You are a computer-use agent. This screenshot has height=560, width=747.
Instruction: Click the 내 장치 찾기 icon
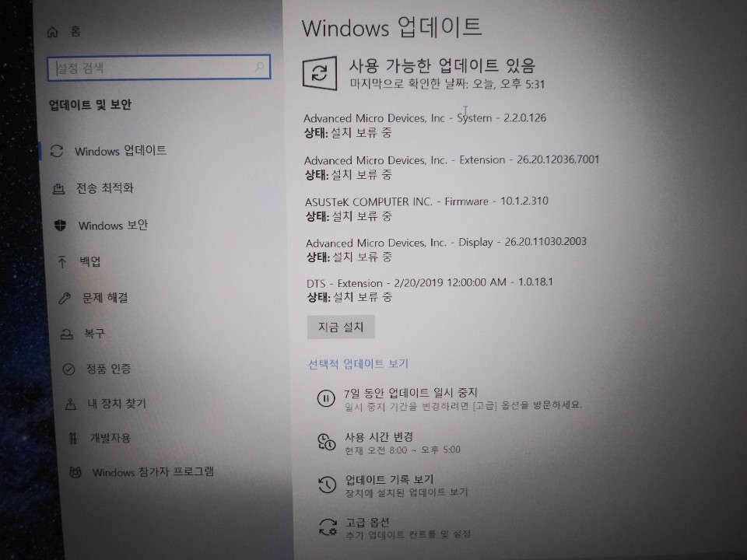(71, 404)
